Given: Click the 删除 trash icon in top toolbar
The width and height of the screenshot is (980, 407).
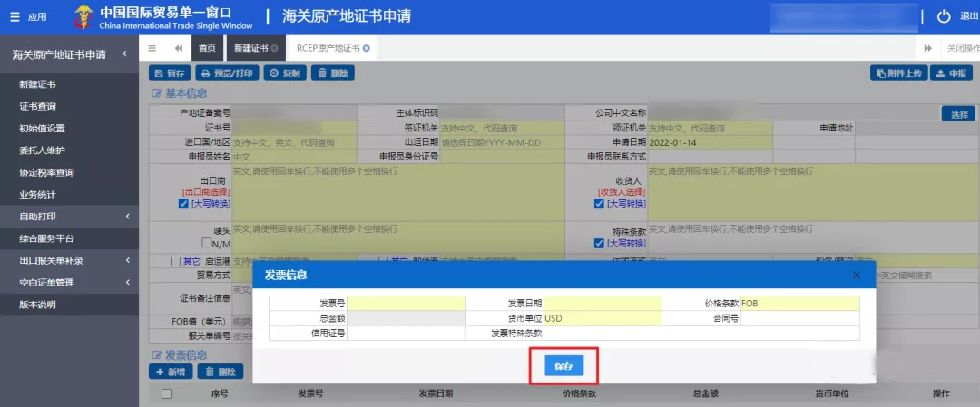Looking at the screenshot, I should click(x=332, y=73).
